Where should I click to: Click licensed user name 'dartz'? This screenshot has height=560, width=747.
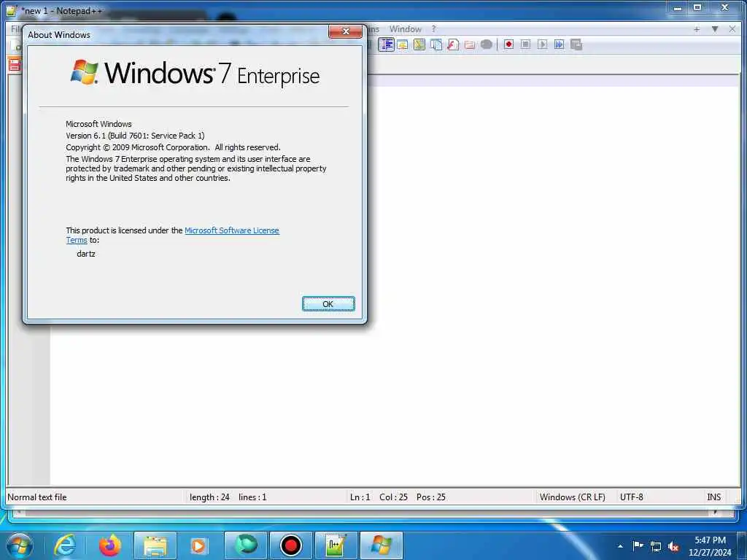click(86, 254)
